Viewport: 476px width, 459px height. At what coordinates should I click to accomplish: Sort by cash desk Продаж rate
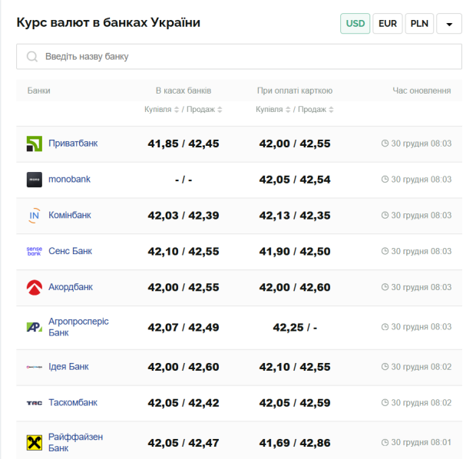203,110
